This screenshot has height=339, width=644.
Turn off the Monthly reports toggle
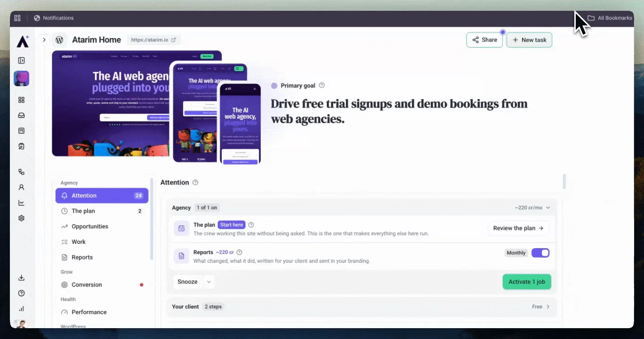(540, 253)
